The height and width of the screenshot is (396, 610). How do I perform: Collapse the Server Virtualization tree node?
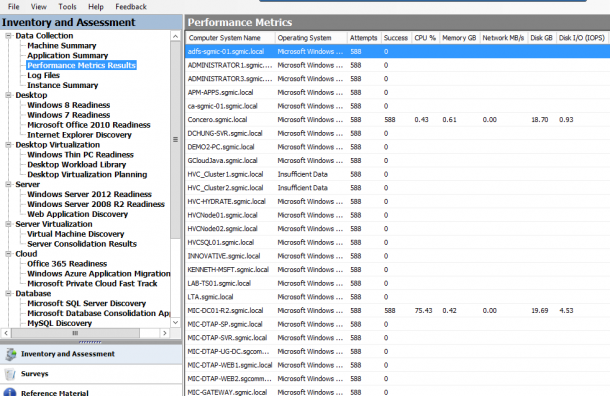[x=8, y=224]
